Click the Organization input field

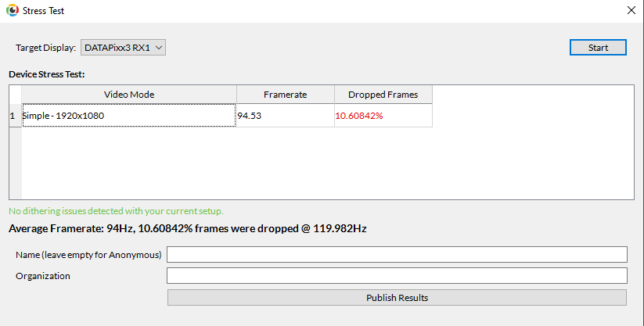[x=397, y=275]
